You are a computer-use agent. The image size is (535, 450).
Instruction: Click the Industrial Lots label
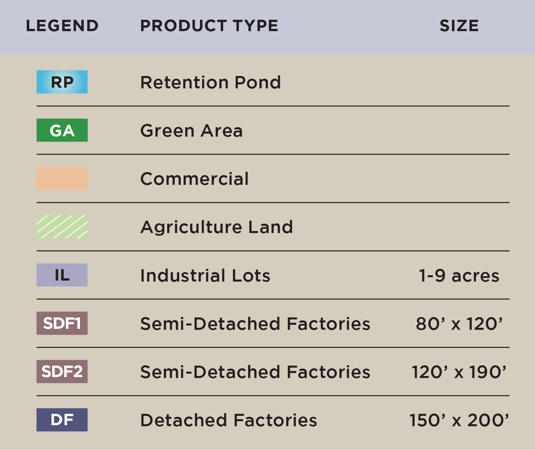click(x=205, y=275)
